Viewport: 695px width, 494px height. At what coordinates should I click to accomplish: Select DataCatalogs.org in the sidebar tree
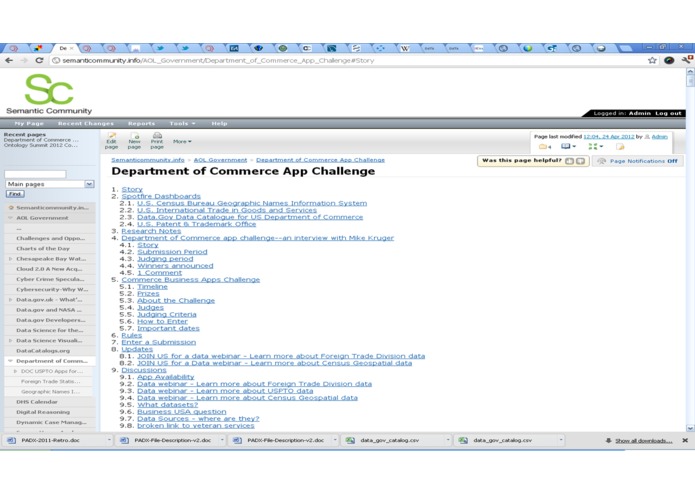tap(43, 351)
